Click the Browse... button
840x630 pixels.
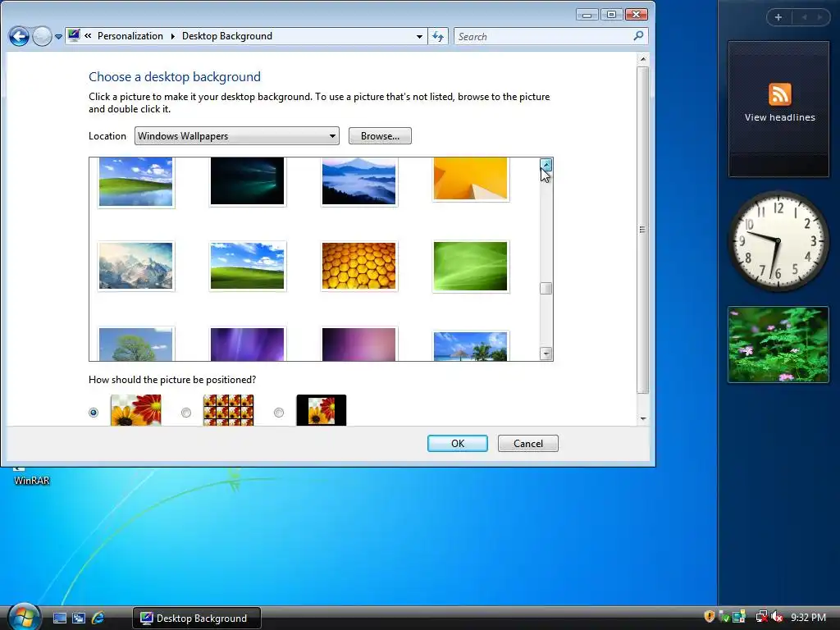[380, 136]
